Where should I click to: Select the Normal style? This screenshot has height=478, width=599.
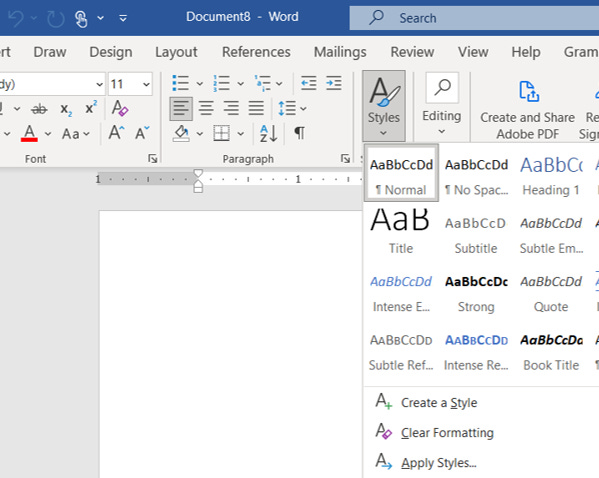pyautogui.click(x=401, y=173)
